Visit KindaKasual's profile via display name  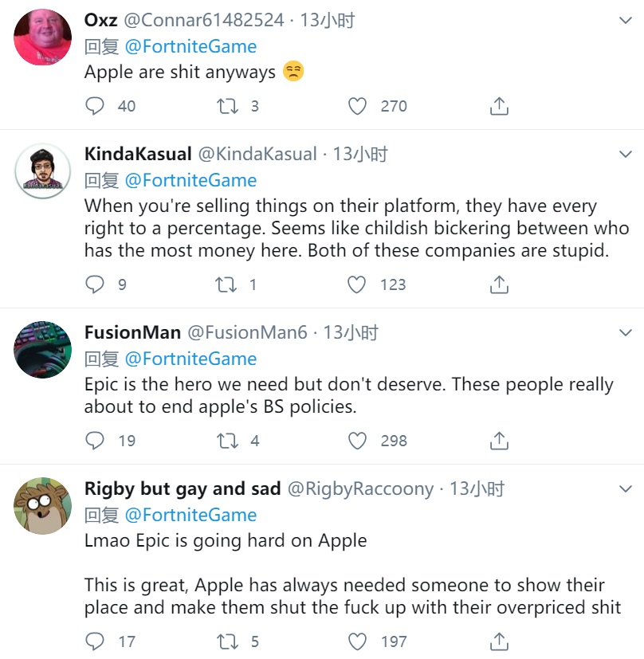pyautogui.click(x=137, y=154)
